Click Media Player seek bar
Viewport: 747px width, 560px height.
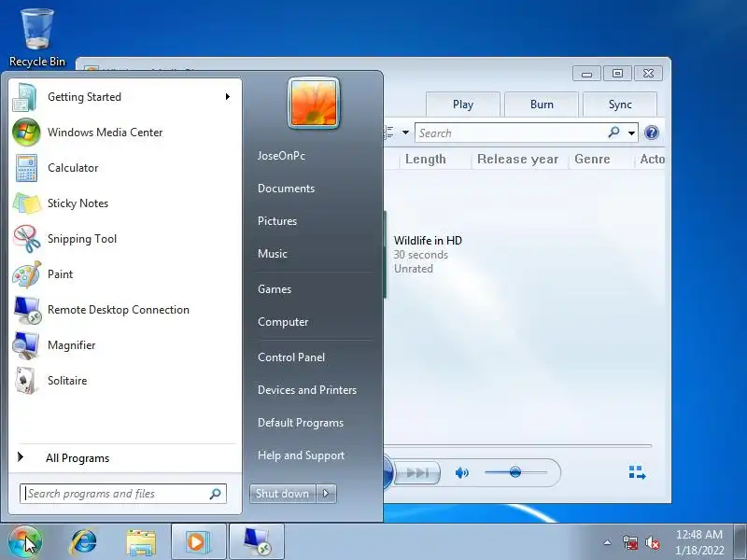(x=518, y=446)
